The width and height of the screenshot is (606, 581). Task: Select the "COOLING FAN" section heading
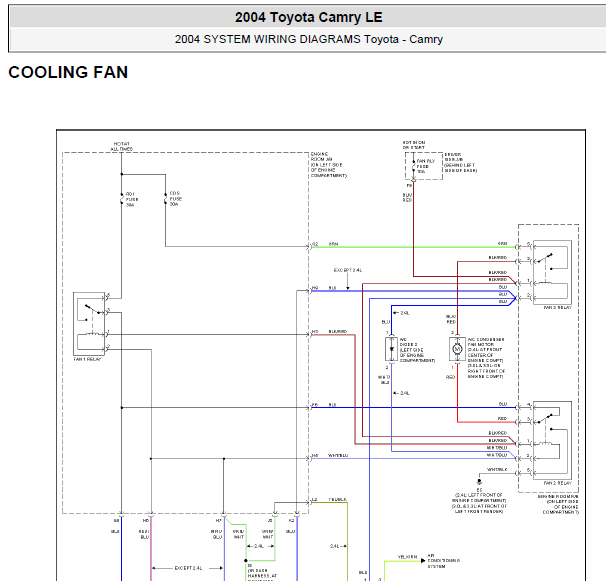point(68,72)
